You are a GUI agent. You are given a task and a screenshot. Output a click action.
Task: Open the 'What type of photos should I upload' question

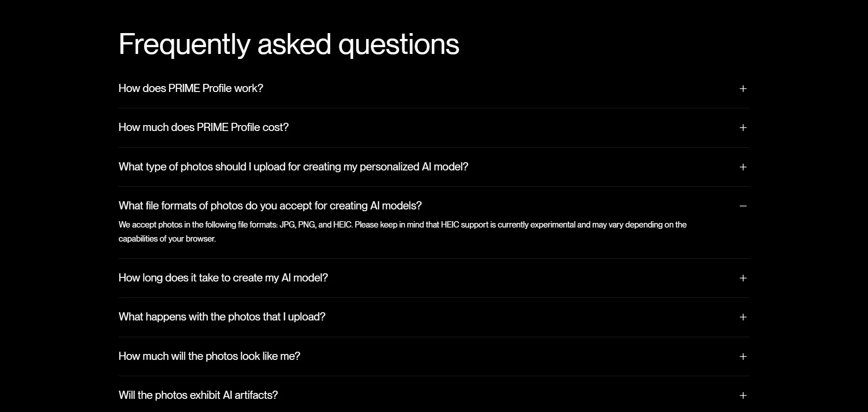click(x=293, y=167)
